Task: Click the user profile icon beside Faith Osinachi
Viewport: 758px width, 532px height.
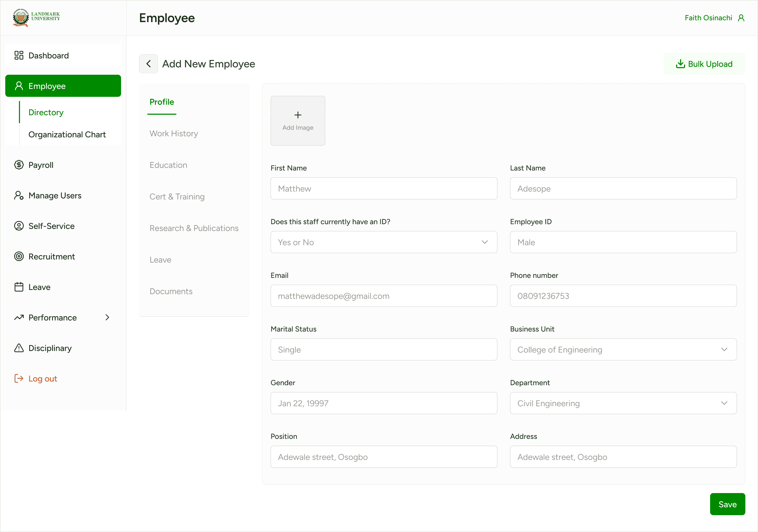Action: pos(741,18)
